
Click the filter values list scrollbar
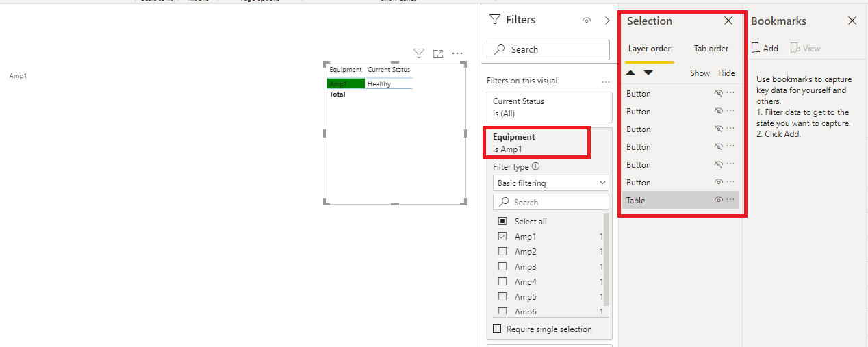tap(607, 260)
